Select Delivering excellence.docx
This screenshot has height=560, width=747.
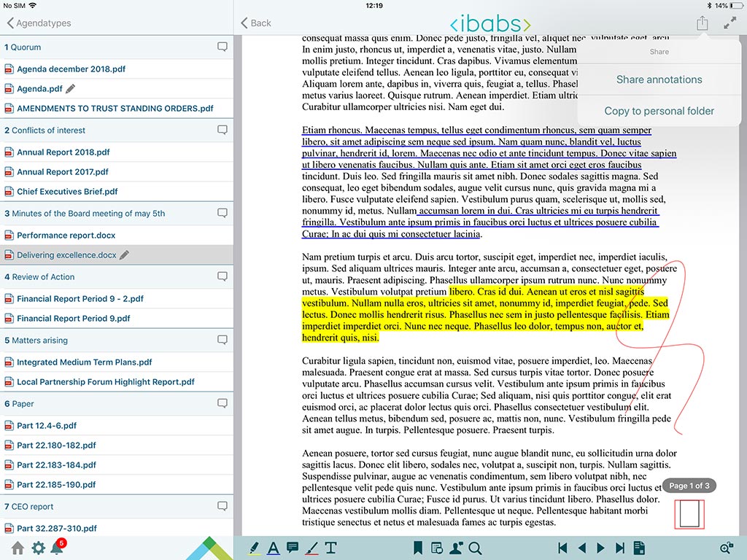point(117,254)
